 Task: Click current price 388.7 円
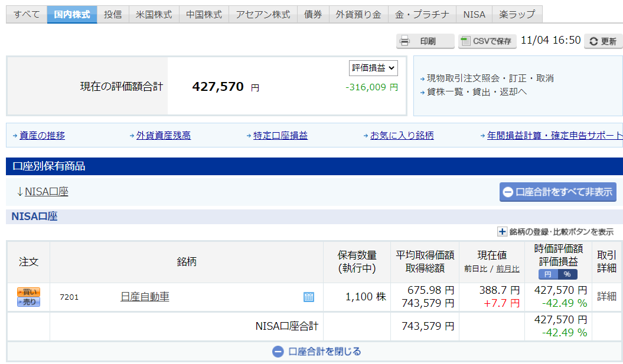coord(500,290)
